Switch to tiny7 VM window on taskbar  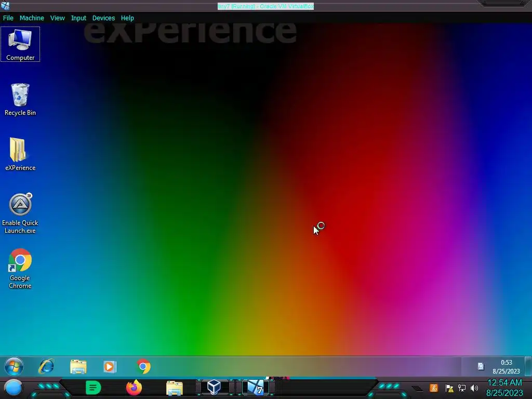[x=256, y=388]
